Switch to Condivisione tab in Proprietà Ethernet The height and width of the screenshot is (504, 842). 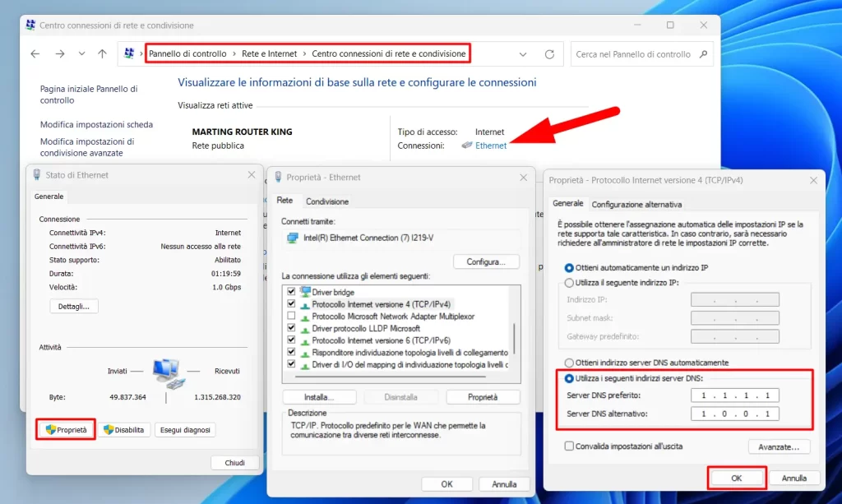tap(327, 201)
